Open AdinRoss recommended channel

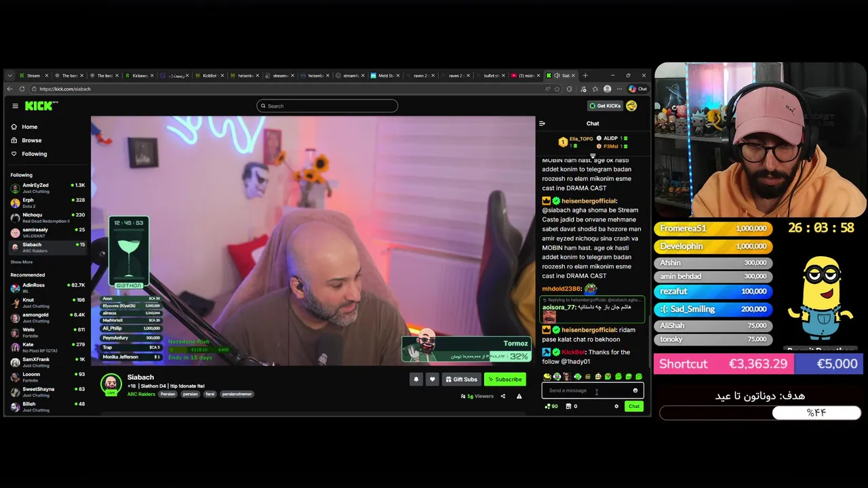[47, 287]
